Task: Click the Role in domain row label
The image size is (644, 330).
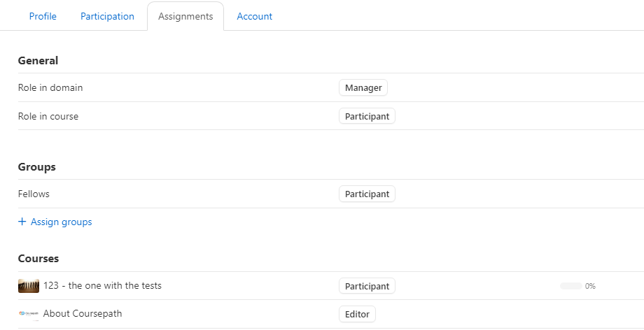Action: point(50,88)
